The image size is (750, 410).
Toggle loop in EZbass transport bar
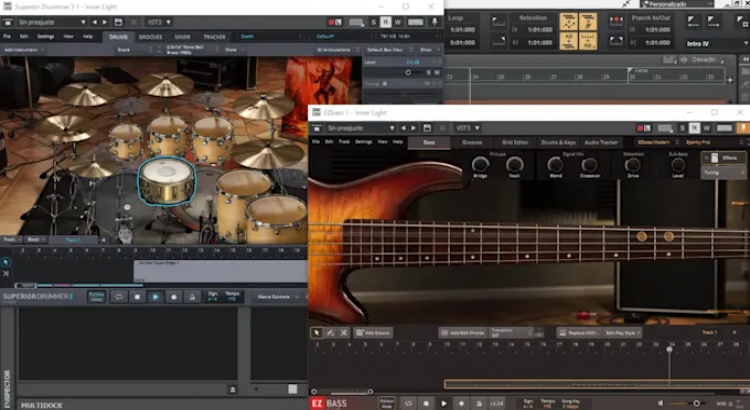pyautogui.click(x=408, y=403)
